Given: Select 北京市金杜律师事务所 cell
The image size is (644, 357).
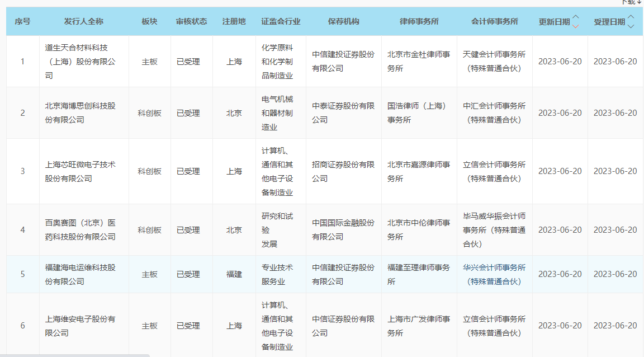Looking at the screenshot, I should pos(419,62).
